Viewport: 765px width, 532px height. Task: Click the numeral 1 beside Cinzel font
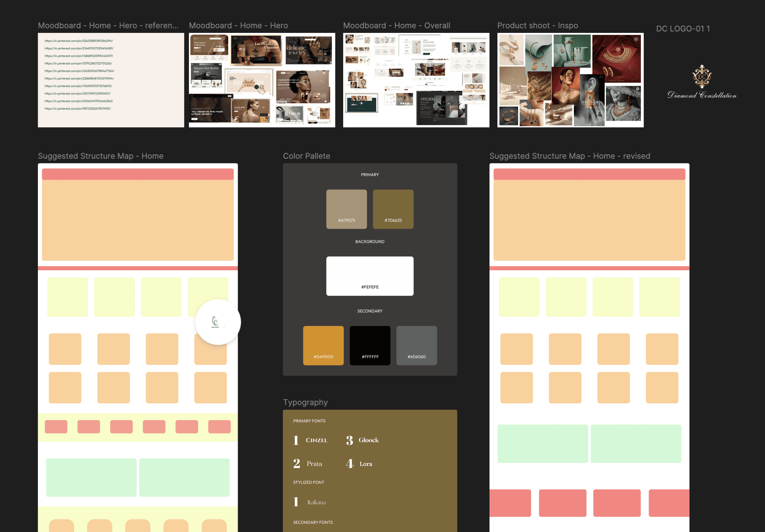(x=296, y=440)
